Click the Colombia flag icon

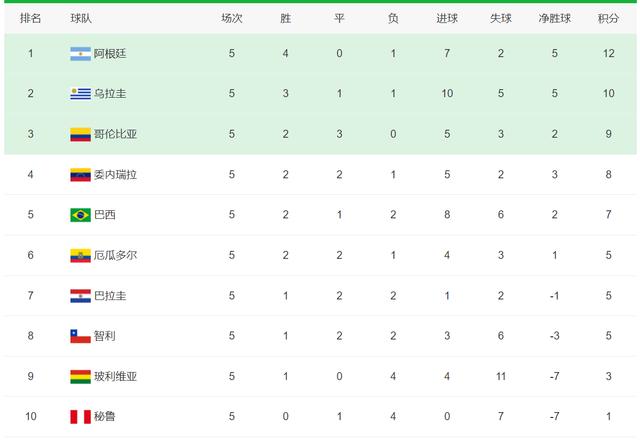[81, 134]
